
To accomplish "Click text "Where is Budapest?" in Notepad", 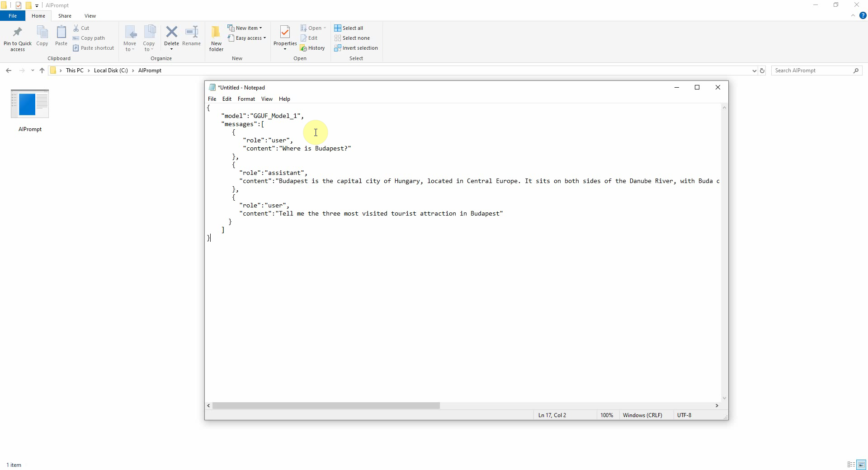I will coord(315,149).
